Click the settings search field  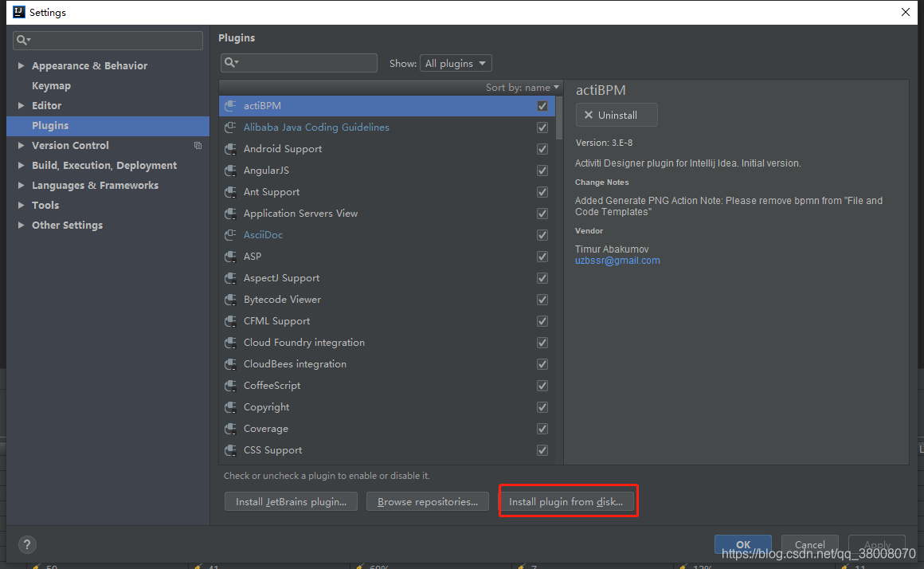108,40
